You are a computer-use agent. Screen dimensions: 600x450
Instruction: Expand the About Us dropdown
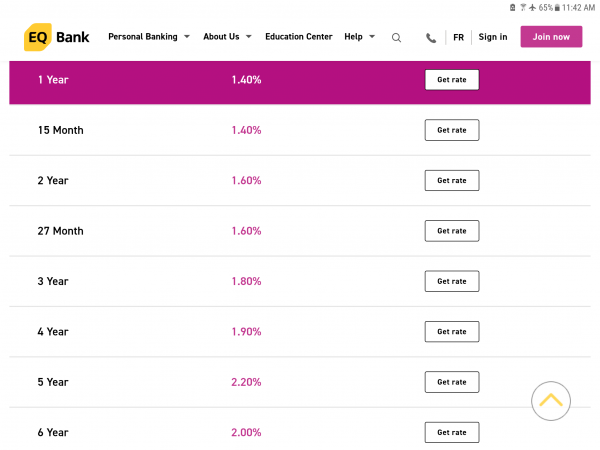click(227, 37)
